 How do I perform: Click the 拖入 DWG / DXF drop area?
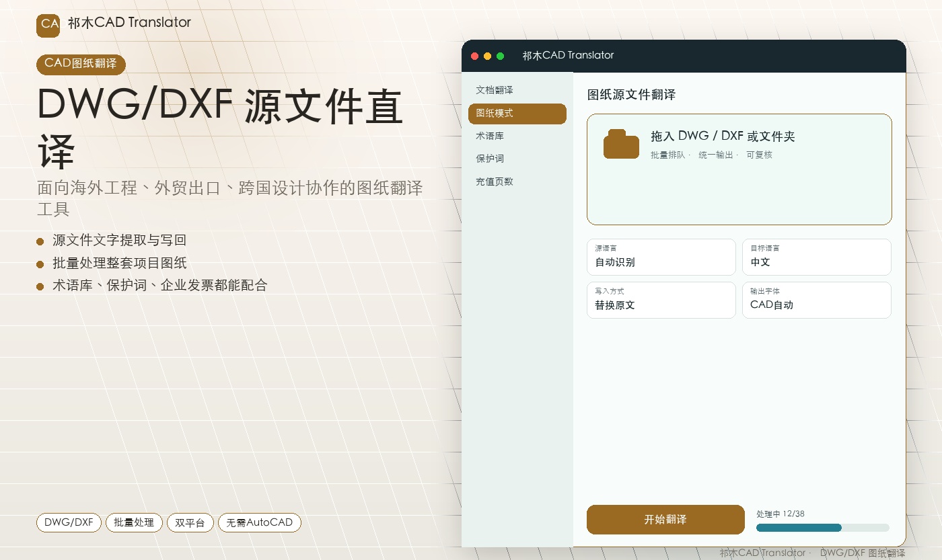point(739,169)
